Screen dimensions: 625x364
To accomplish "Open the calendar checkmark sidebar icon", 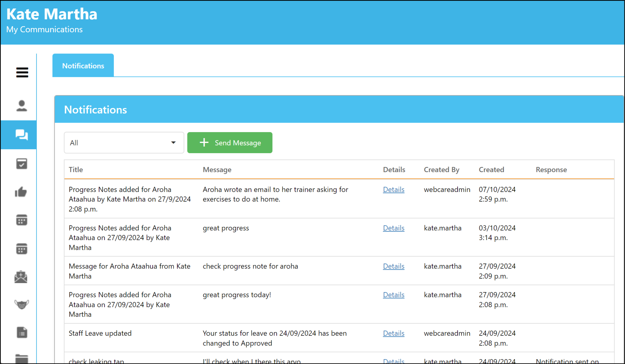I will tap(22, 164).
